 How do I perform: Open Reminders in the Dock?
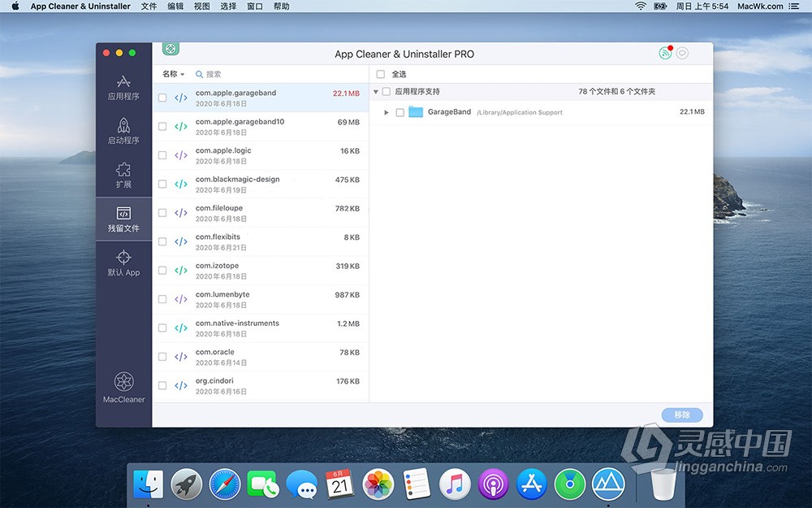417,484
